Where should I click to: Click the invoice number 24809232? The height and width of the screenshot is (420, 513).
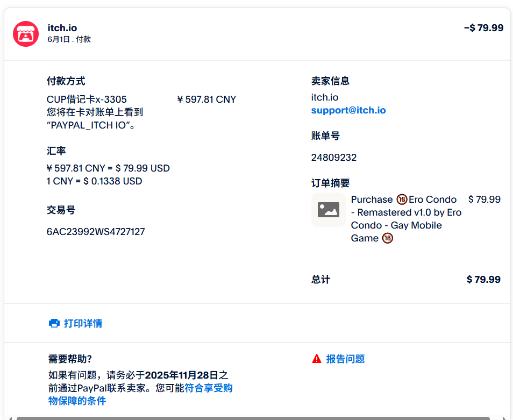[x=334, y=158]
